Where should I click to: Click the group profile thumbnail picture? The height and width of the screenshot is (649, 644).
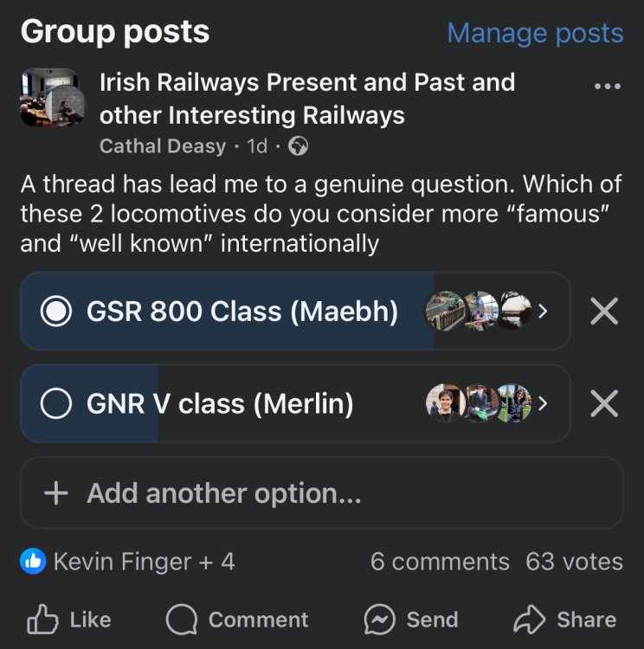coord(52,98)
